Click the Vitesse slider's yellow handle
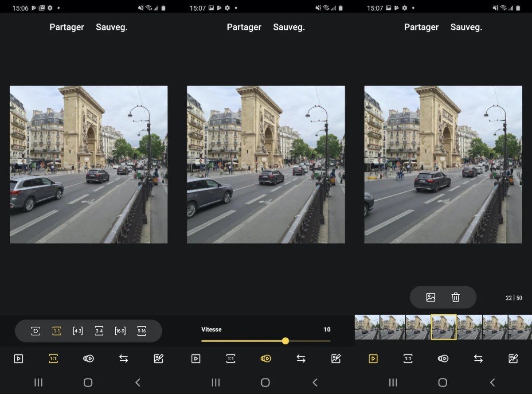 286,341
